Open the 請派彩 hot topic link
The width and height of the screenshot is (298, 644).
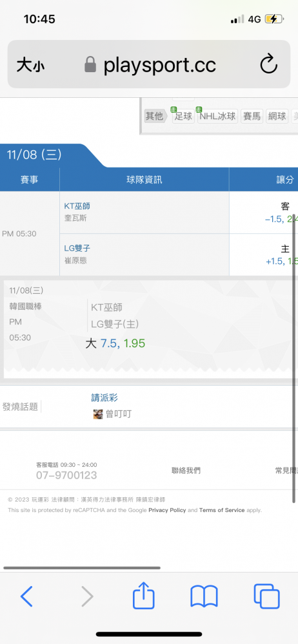[x=105, y=397]
